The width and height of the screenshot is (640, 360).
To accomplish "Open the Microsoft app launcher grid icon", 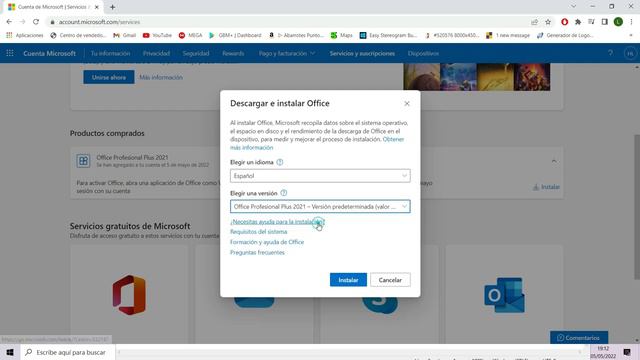I will [10, 53].
